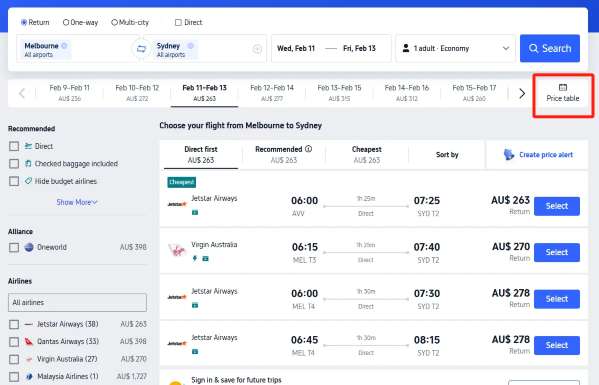Image resolution: width=599 pixels, height=385 pixels.
Task: Show next date range arrow
Action: pyautogui.click(x=522, y=93)
